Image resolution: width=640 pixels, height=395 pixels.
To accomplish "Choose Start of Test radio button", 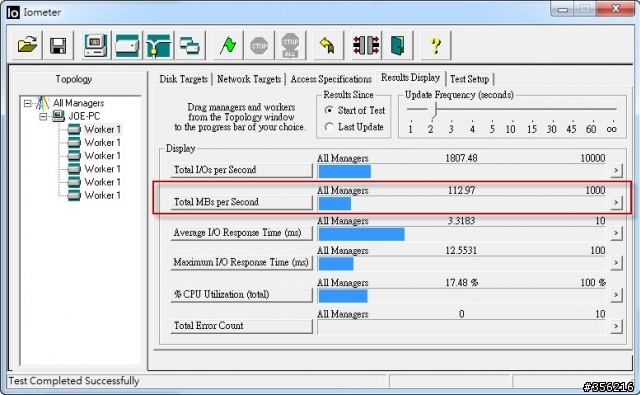I will click(x=329, y=110).
